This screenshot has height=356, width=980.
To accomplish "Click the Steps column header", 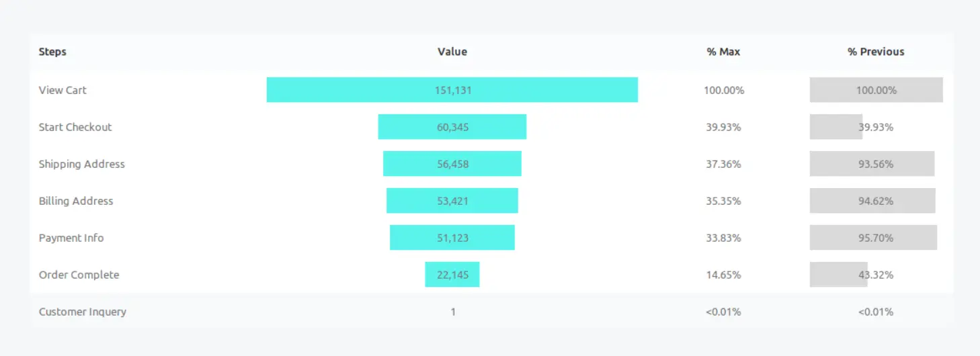I will pyautogui.click(x=52, y=52).
